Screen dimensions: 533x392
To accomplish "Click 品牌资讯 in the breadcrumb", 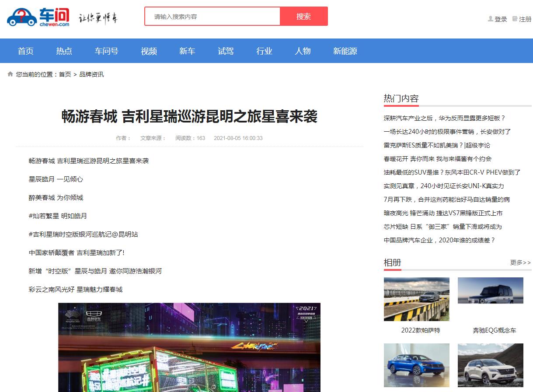I will [x=92, y=74].
